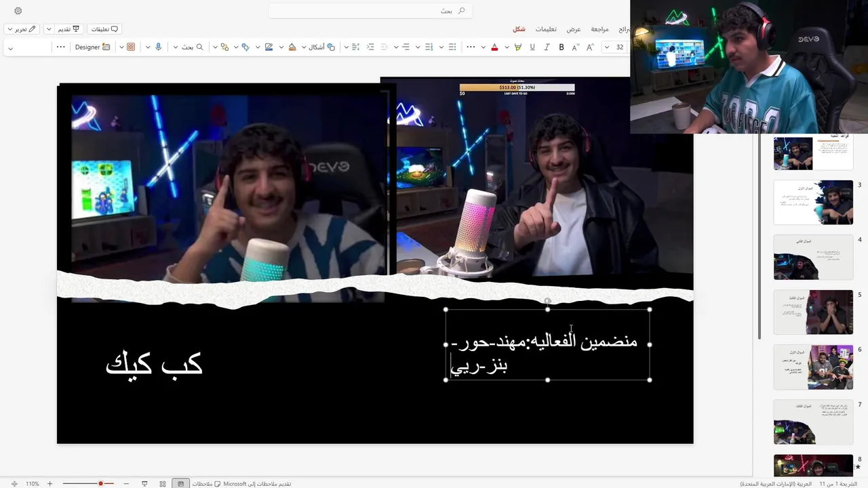Click the 110% zoom level
868x488 pixels.
pyautogui.click(x=32, y=484)
